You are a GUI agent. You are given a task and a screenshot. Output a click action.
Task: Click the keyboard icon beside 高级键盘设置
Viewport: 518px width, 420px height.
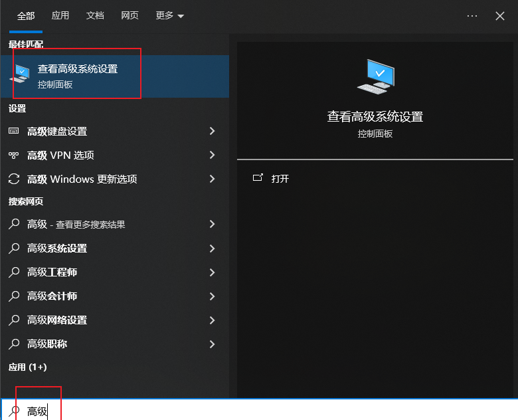click(x=14, y=132)
